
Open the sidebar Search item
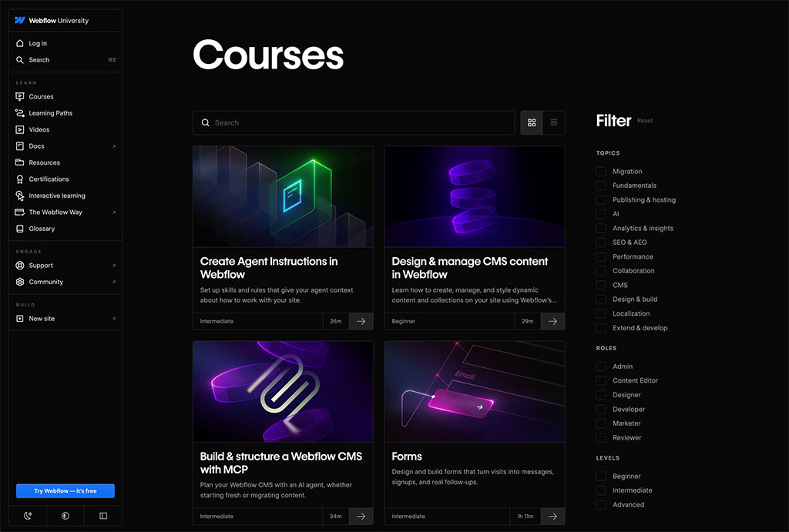point(65,60)
